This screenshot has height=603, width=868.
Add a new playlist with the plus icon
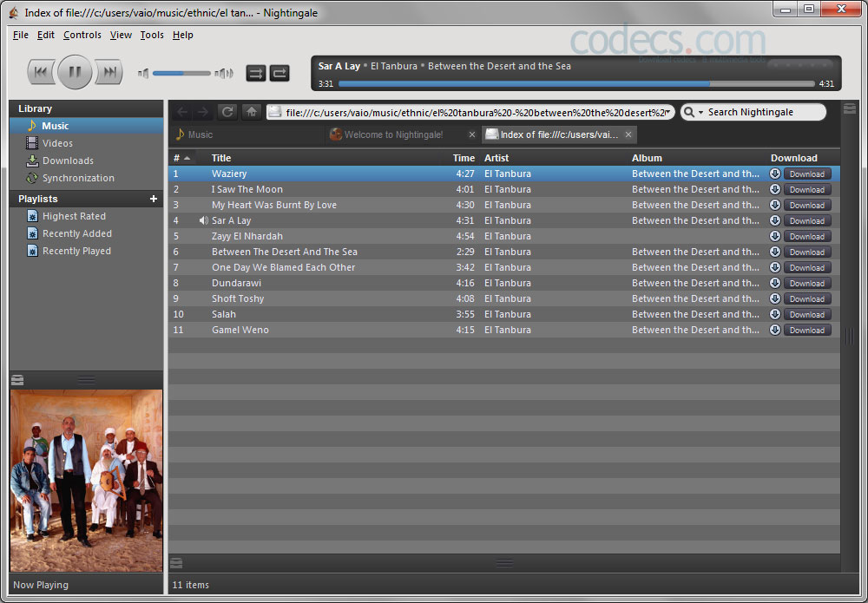pyautogui.click(x=154, y=199)
